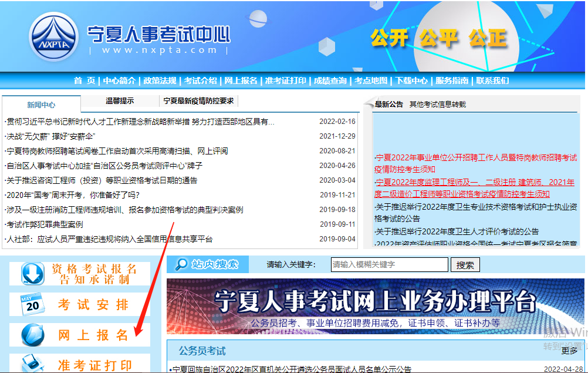Switch to the 温馨提示 tab
This screenshot has height=373, width=588.
pyautogui.click(x=120, y=101)
